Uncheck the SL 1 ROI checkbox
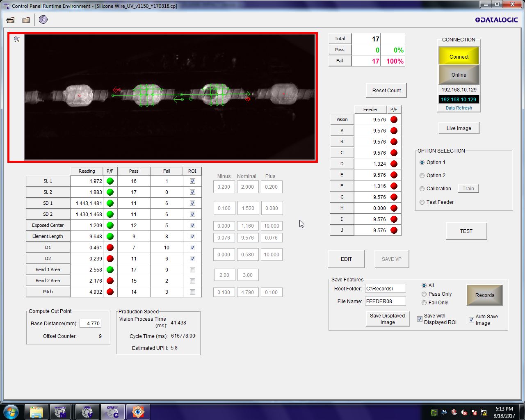Image resolution: width=525 pixels, height=420 pixels. tap(192, 181)
